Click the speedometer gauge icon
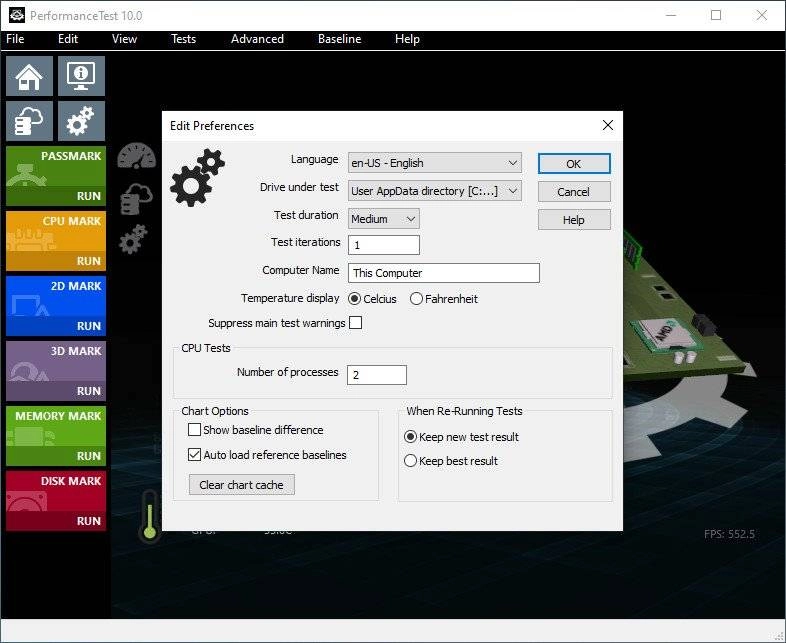 tap(136, 156)
